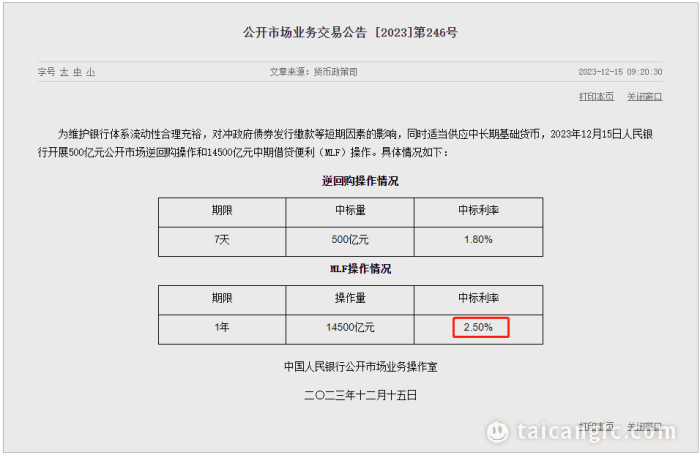Screen dimensions: 700x455
Task: Click the 字号 font size label
Action: click(x=46, y=72)
